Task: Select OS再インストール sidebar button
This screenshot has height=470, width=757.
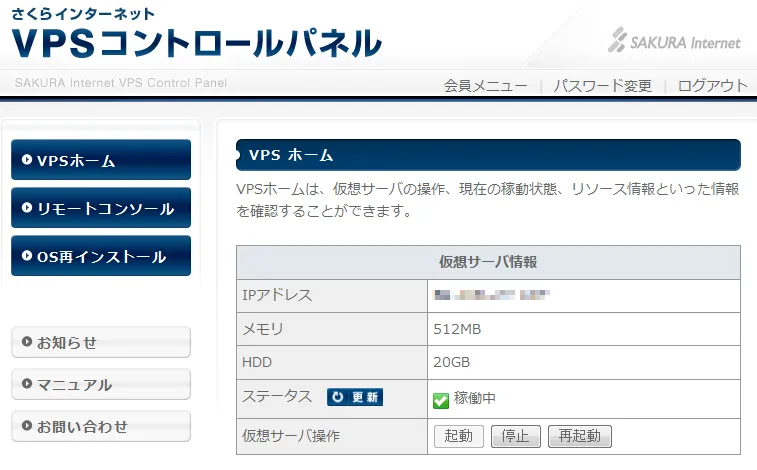Action: [x=101, y=256]
